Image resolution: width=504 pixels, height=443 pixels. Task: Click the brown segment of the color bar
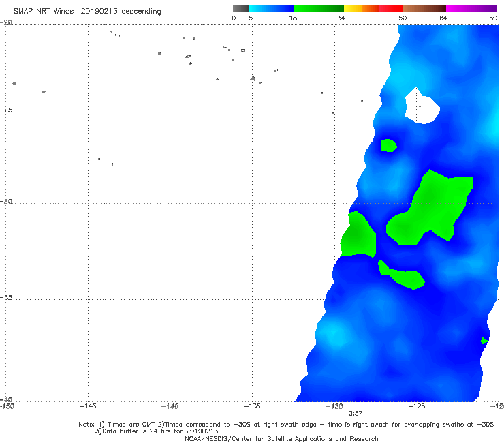(x=424, y=8)
